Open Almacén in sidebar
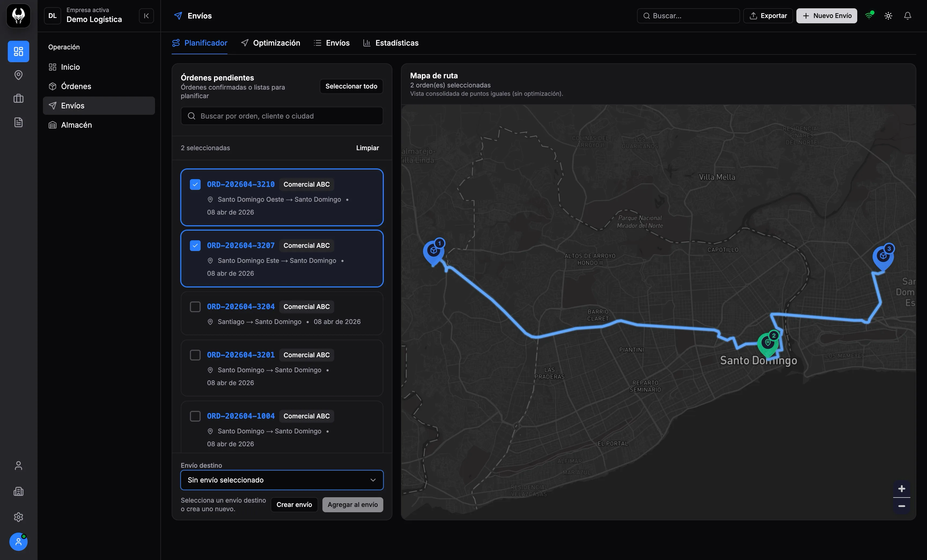927x560 pixels. pos(99,125)
